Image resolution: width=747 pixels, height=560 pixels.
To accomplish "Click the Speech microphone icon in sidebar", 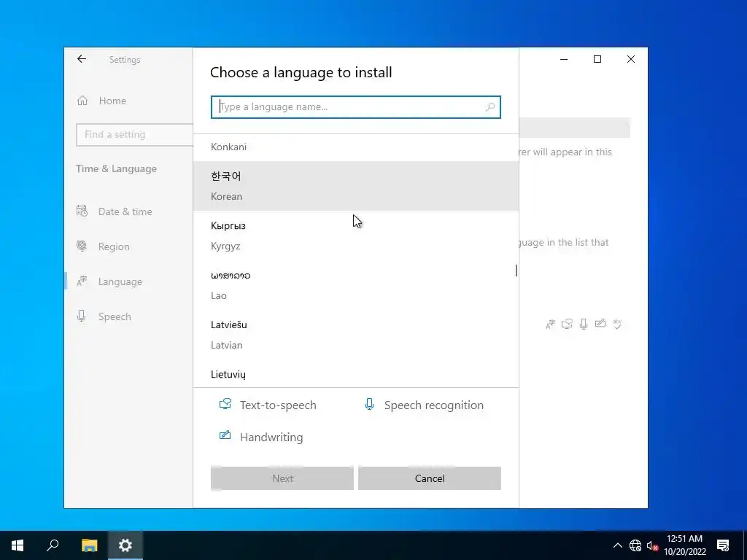I will point(82,316).
